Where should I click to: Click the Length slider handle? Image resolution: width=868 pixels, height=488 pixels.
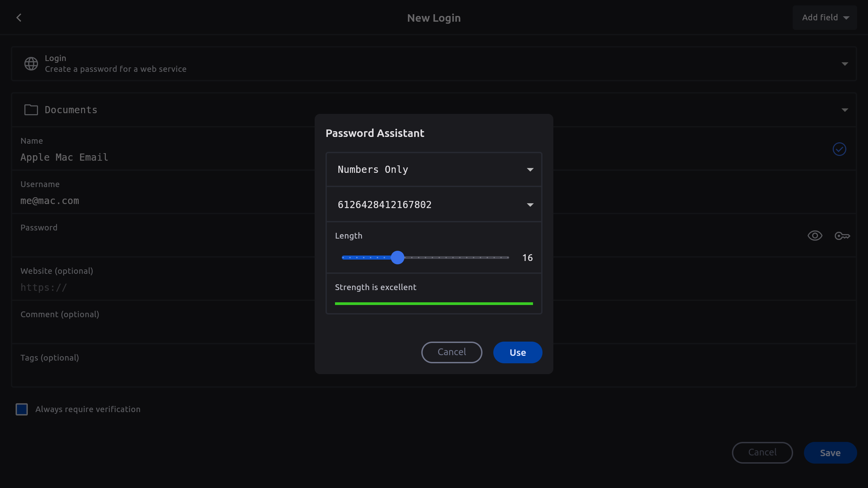click(397, 258)
